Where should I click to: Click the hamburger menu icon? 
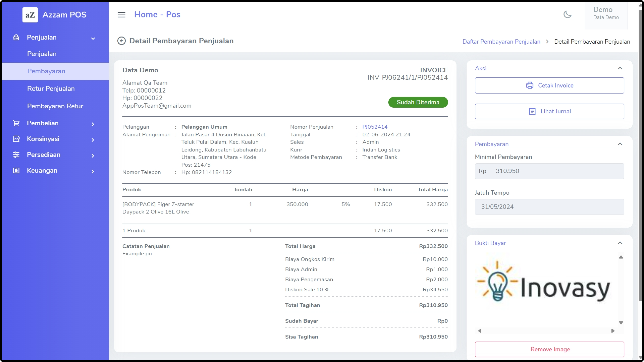click(121, 15)
